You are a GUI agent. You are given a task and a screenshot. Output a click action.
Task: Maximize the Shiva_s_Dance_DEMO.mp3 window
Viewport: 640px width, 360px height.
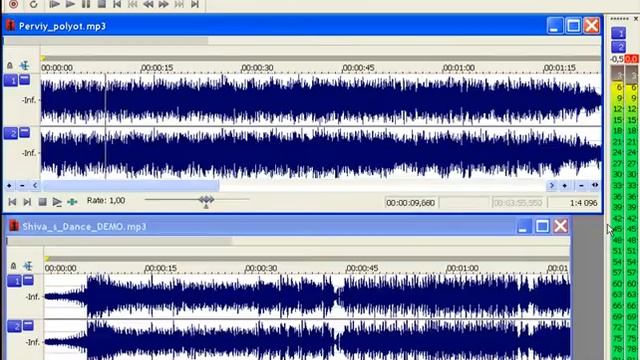(x=542, y=226)
